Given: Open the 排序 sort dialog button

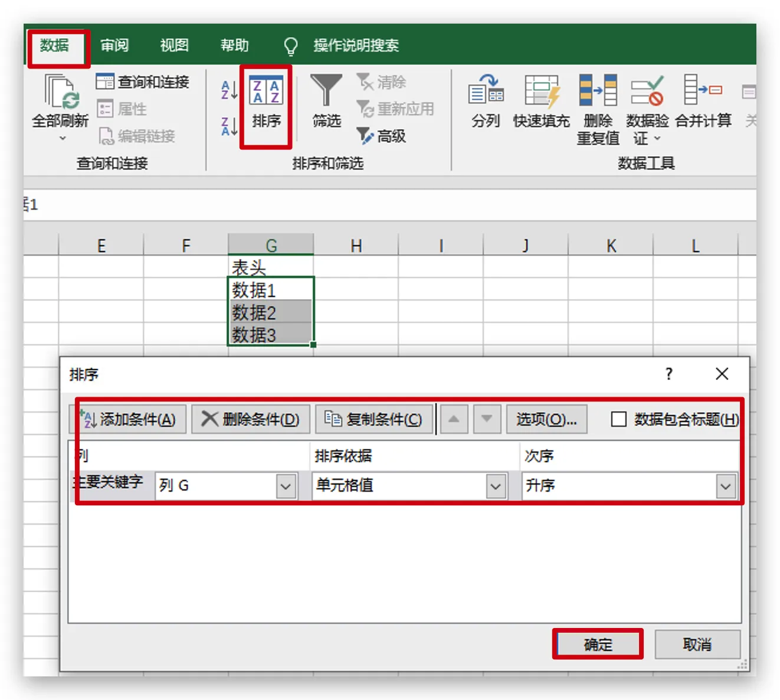Looking at the screenshot, I should 266,103.
